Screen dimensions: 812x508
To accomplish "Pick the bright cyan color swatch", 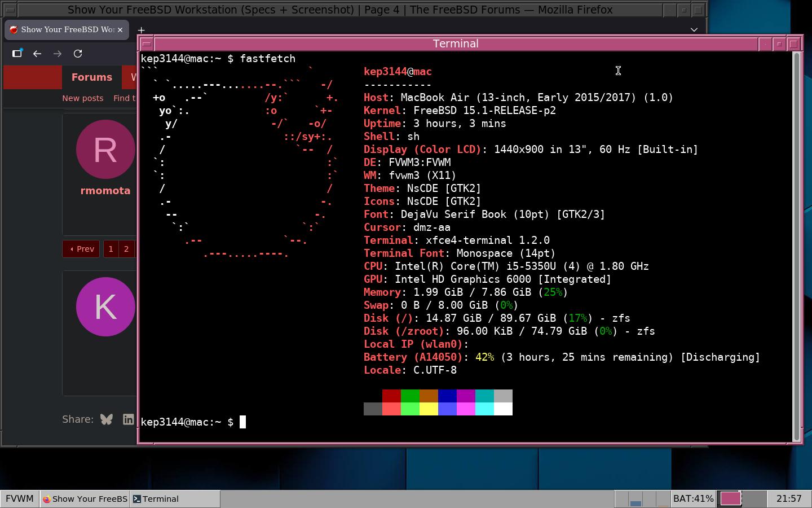I will point(484,409).
